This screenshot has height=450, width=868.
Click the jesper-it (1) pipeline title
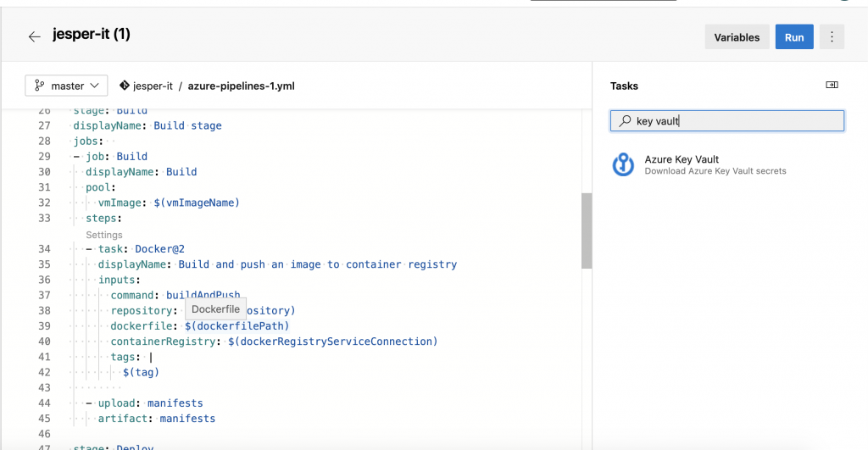coord(91,35)
